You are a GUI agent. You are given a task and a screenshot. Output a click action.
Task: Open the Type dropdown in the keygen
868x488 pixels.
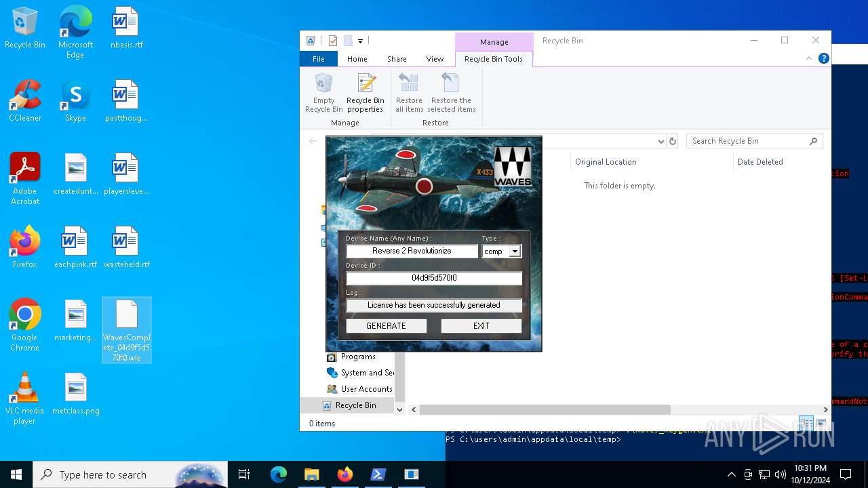(515, 251)
